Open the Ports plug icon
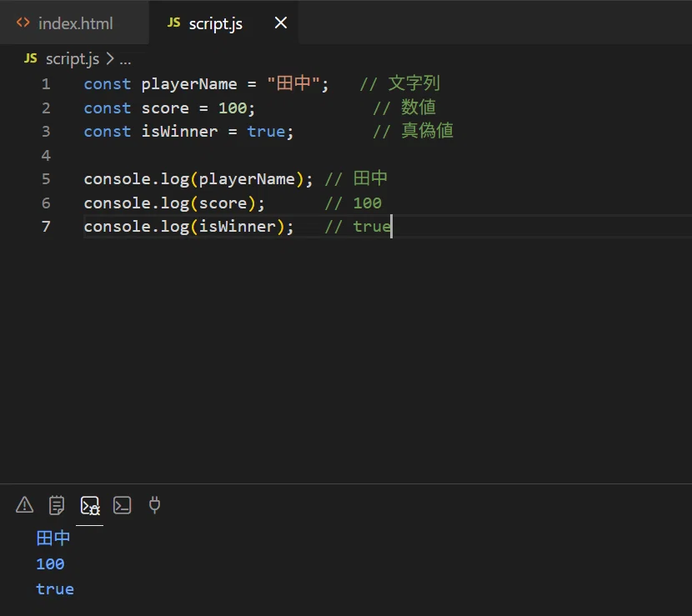 coord(154,505)
